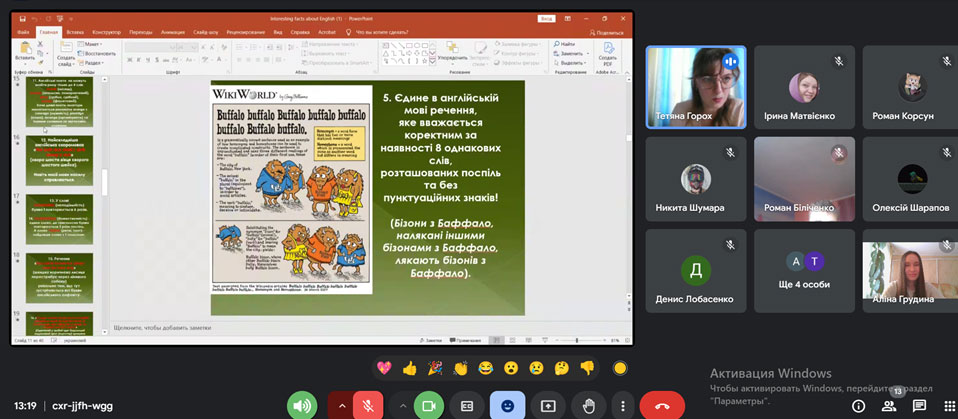Send the crying face reaction
958x419 pixels.
click(x=536, y=368)
